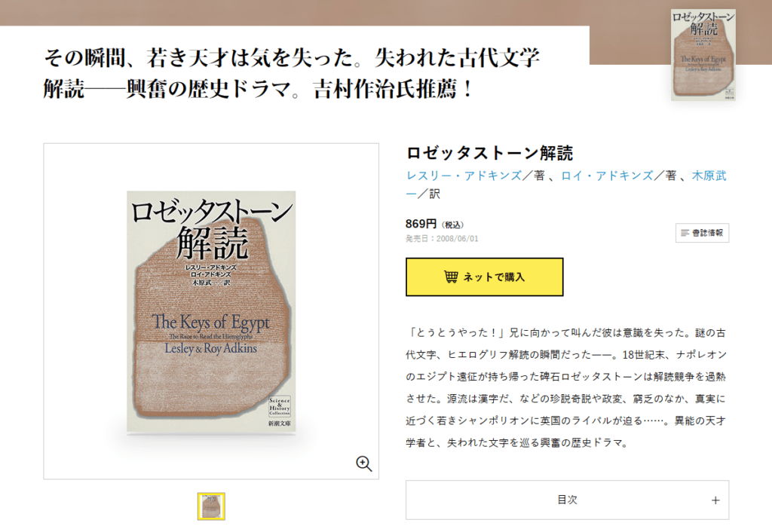Open the 書誌情報 bibliographic info button
The height and width of the screenshot is (532, 772).
[702, 233]
